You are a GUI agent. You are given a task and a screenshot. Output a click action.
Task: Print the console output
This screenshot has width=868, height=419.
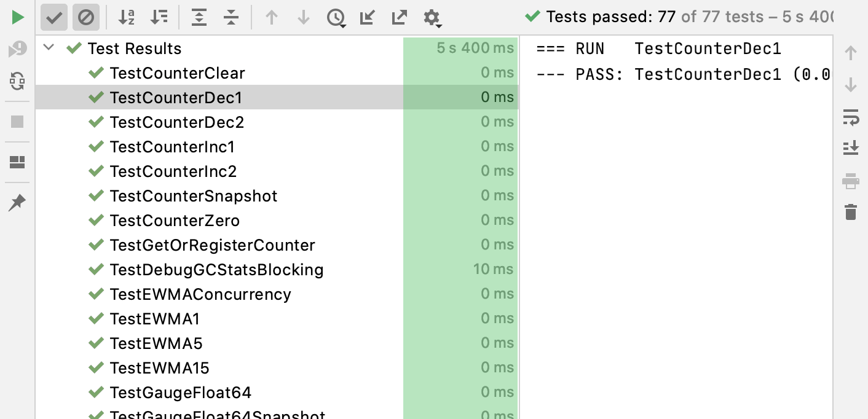(851, 181)
